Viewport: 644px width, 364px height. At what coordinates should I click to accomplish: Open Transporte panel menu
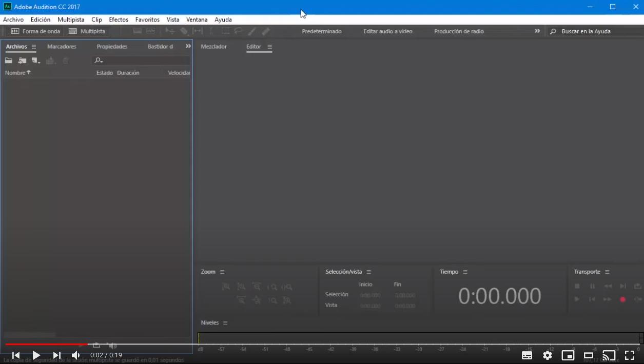tap(607, 272)
